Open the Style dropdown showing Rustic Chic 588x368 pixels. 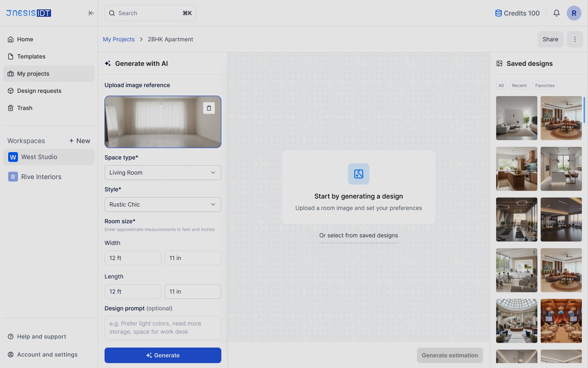click(163, 204)
